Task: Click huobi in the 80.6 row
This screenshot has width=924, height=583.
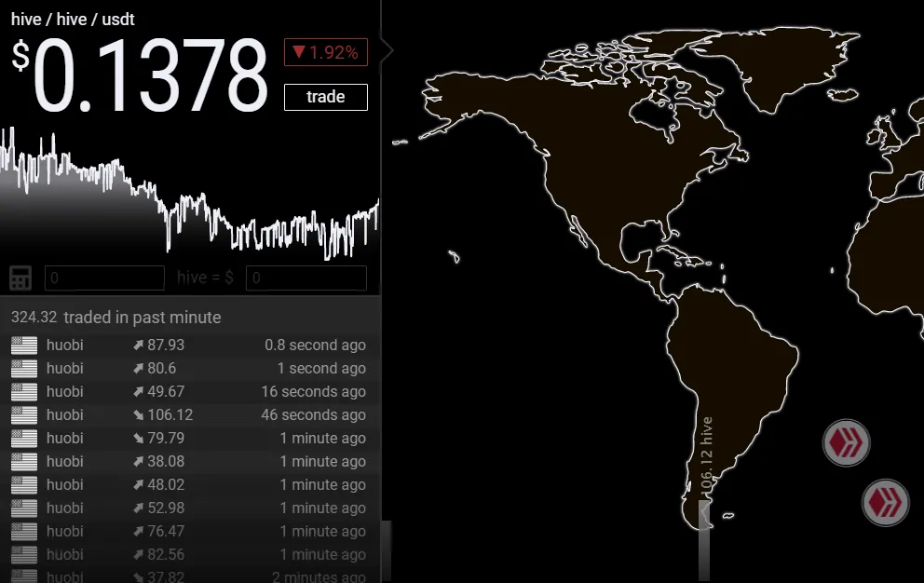Action: (65, 369)
